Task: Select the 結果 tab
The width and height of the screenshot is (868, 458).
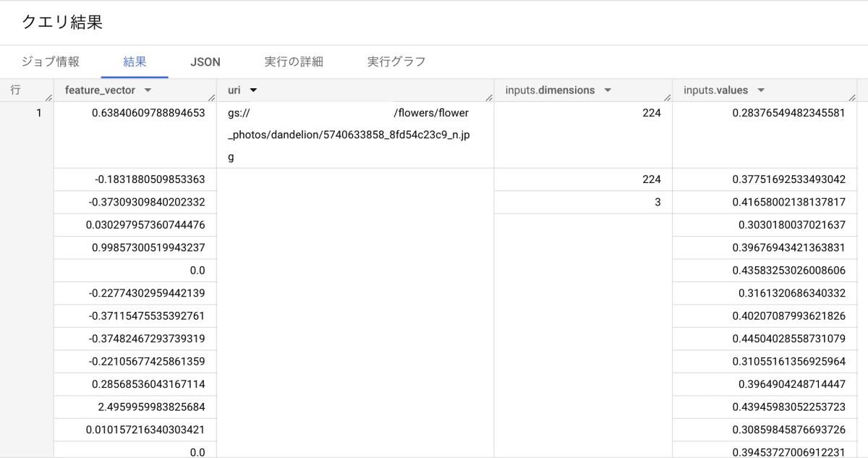Action: 135,62
